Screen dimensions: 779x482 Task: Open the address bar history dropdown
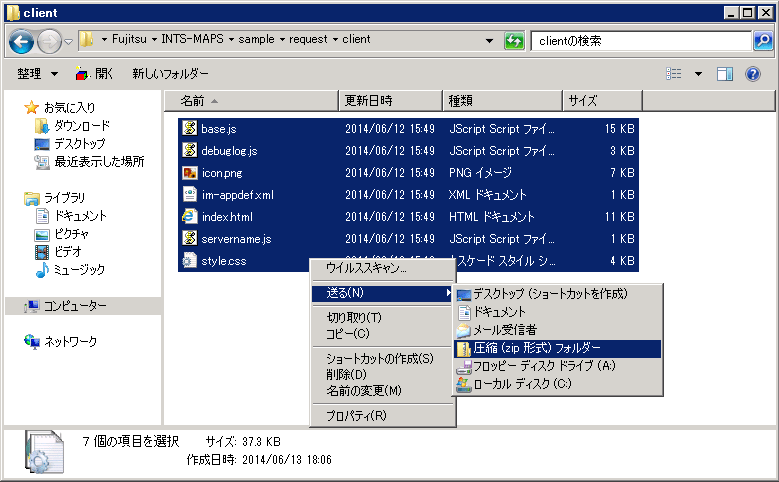point(489,41)
